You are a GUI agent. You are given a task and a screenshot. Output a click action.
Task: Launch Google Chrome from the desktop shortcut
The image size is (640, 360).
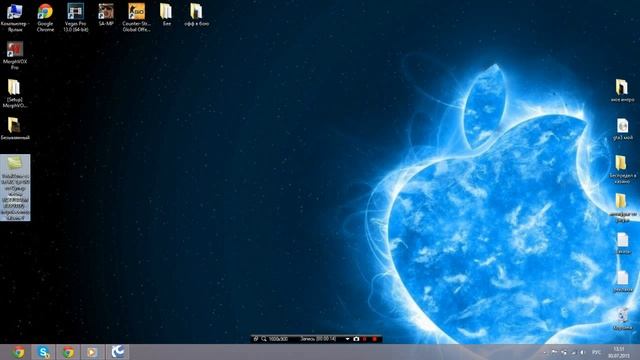(45, 17)
